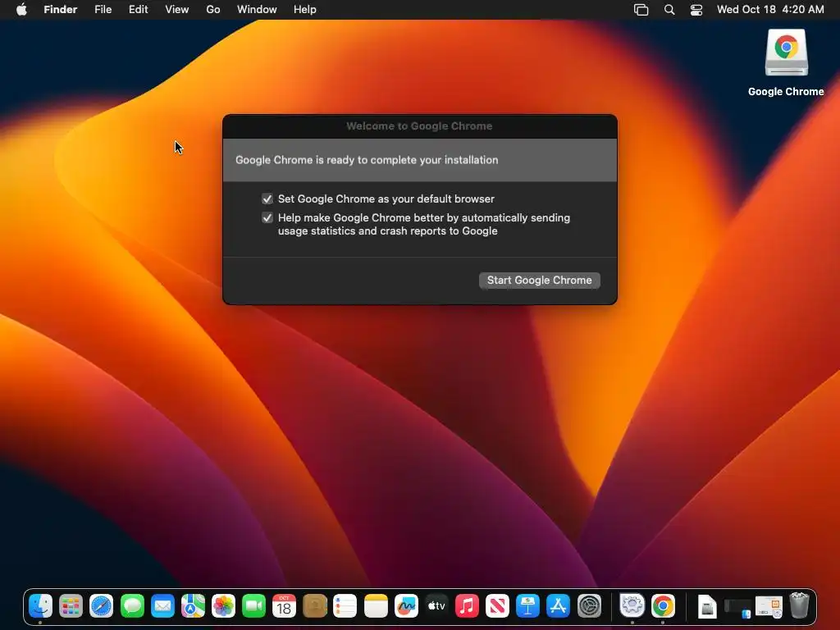Image resolution: width=840 pixels, height=630 pixels.
Task: Click Stage Manager icon in menu bar
Action: [x=641, y=10]
